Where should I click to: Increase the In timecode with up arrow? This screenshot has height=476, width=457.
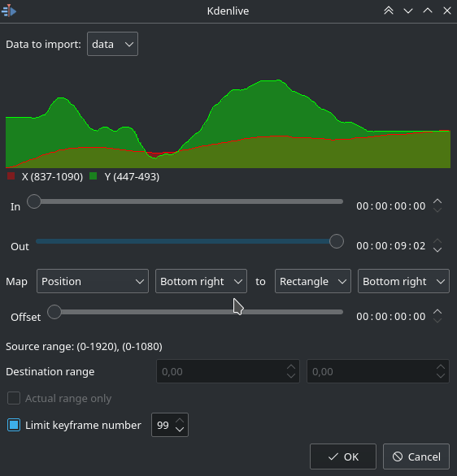pos(437,201)
